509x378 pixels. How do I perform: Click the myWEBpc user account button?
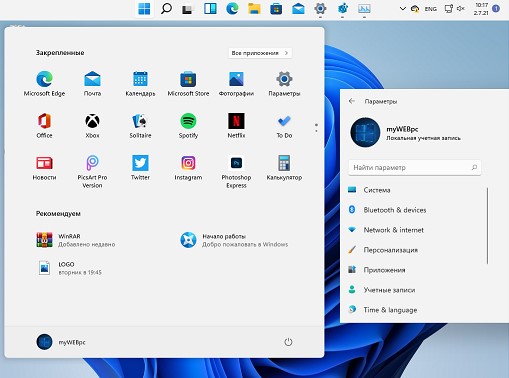pos(61,342)
